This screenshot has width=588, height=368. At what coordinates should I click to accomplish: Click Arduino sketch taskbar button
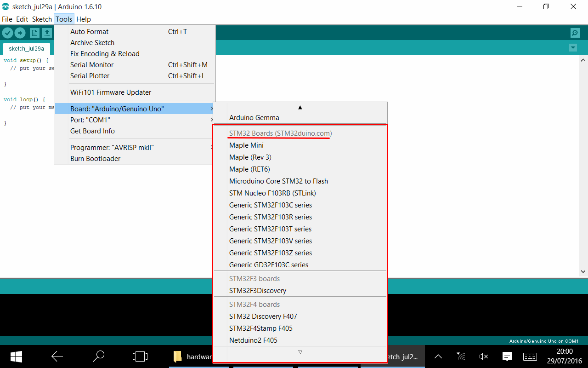[x=403, y=356]
